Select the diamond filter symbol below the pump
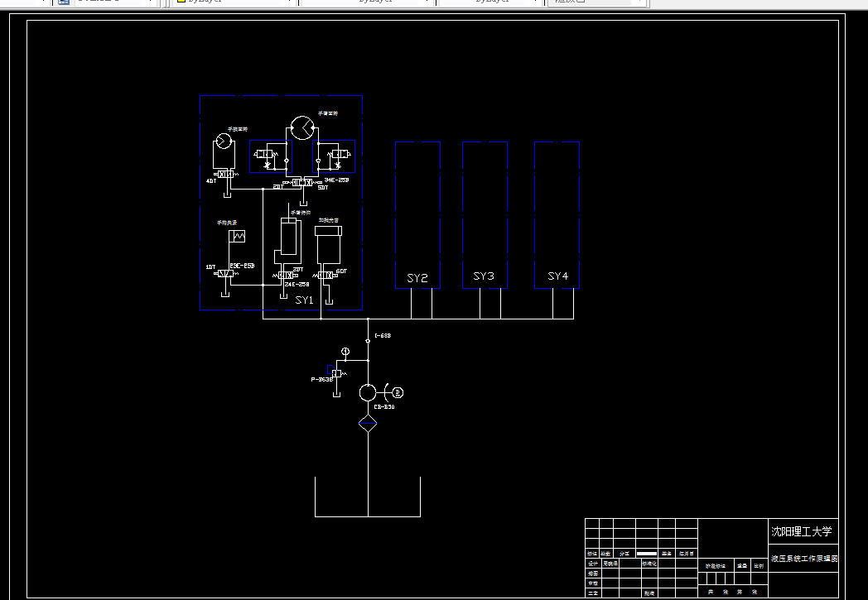The image size is (868, 600). tap(368, 425)
